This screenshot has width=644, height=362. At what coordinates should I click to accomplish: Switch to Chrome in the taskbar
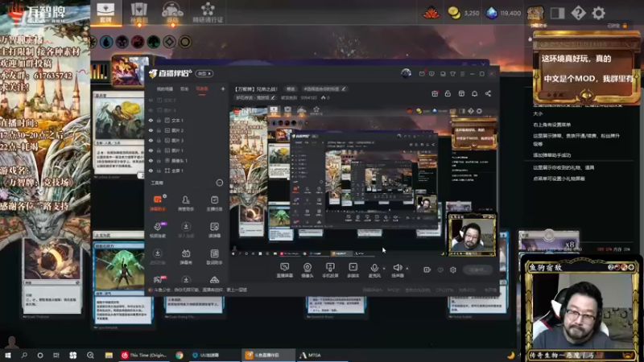(180, 355)
